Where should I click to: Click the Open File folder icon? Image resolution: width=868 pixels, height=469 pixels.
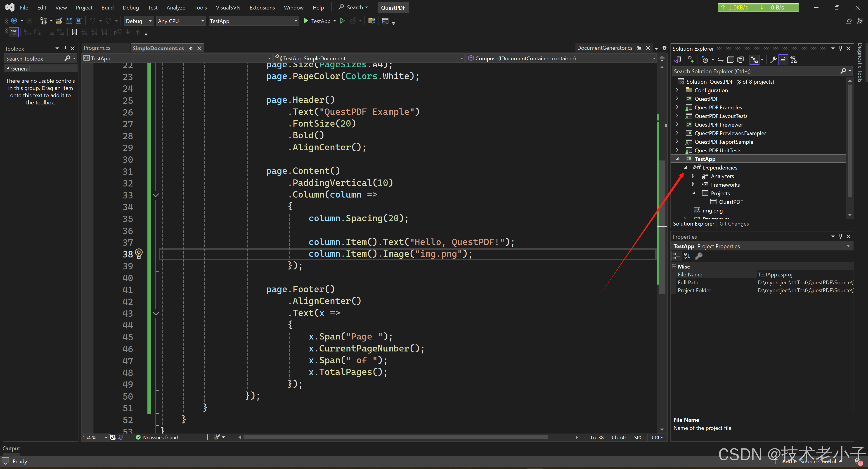point(59,21)
